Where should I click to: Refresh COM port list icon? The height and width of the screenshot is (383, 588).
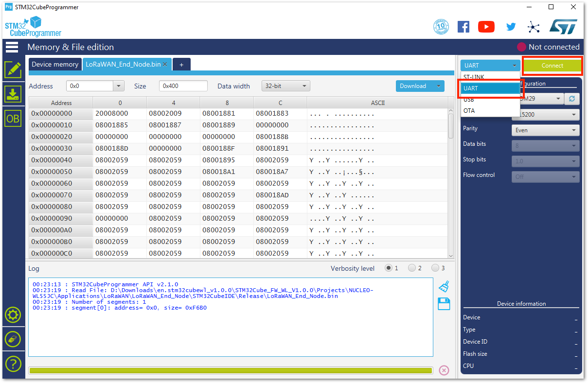[x=572, y=99]
